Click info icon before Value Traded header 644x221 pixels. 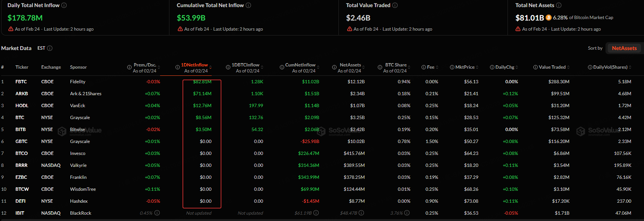pos(536,67)
